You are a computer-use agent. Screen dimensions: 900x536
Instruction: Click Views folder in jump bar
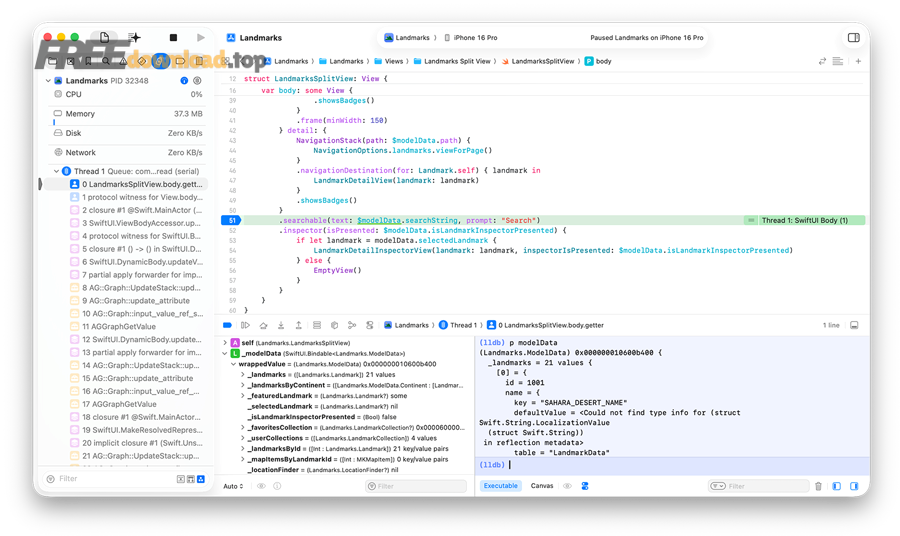[389, 61]
